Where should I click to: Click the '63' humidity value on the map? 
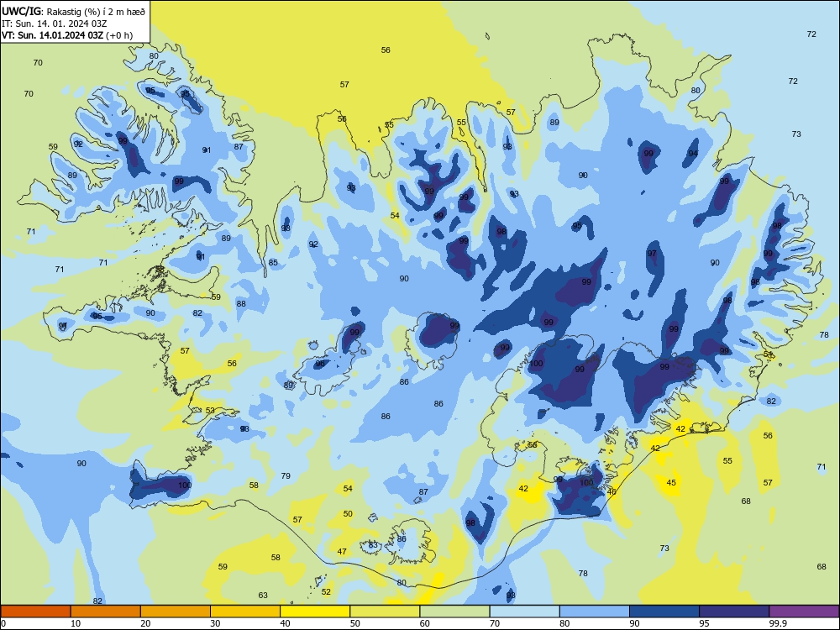pyautogui.click(x=263, y=596)
